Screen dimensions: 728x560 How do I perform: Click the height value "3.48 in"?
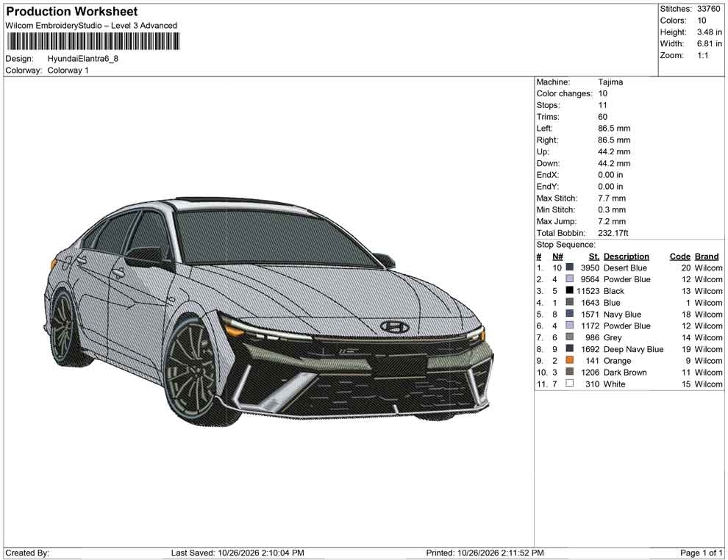click(710, 32)
